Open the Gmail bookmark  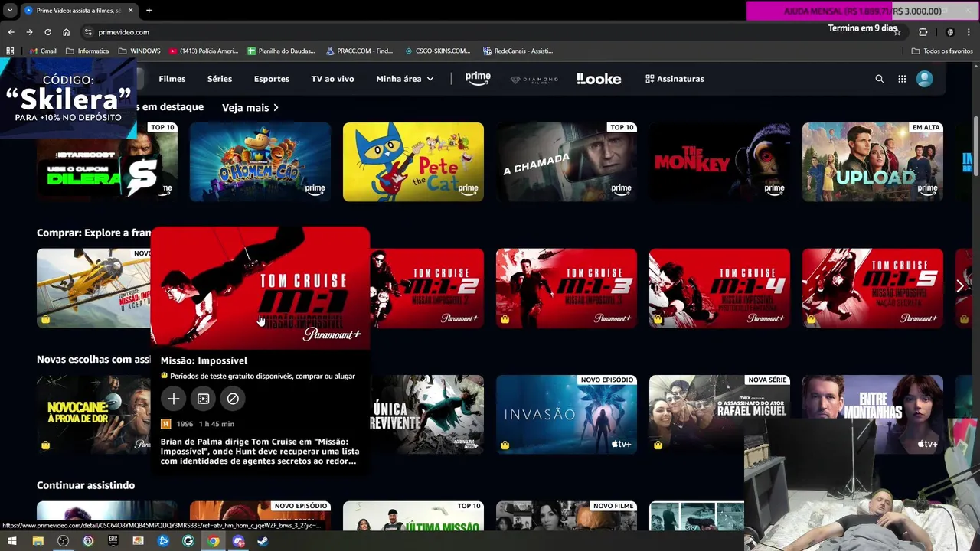tap(43, 51)
